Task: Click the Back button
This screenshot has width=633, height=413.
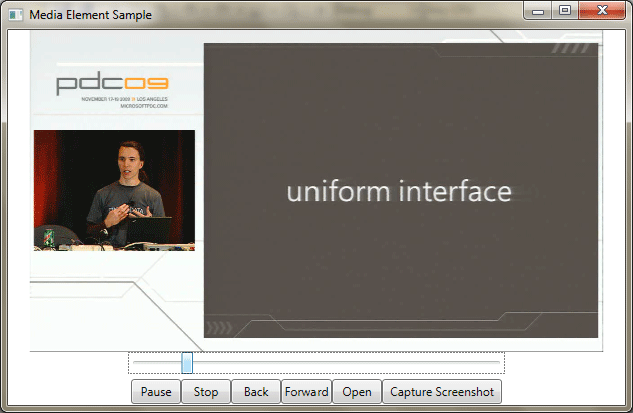Action: (x=256, y=392)
